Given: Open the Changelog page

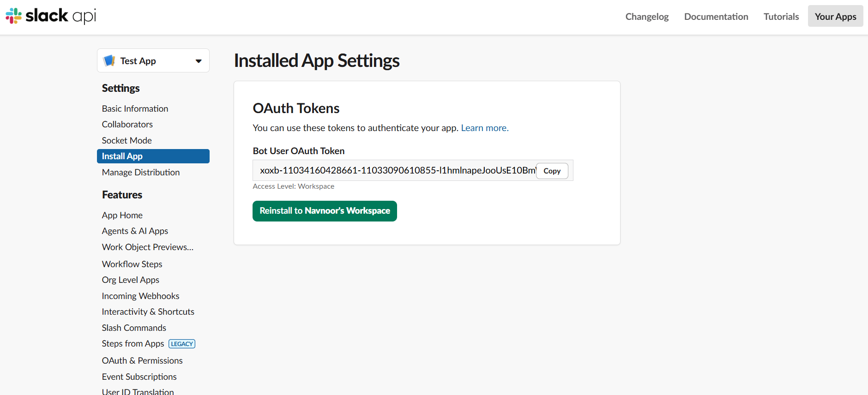Looking at the screenshot, I should [x=647, y=17].
